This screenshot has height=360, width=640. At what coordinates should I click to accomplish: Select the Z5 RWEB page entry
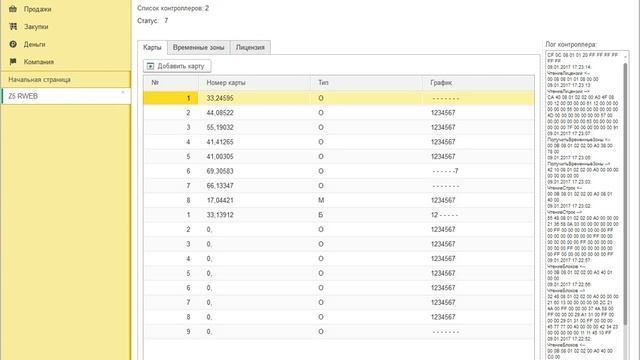click(66, 96)
